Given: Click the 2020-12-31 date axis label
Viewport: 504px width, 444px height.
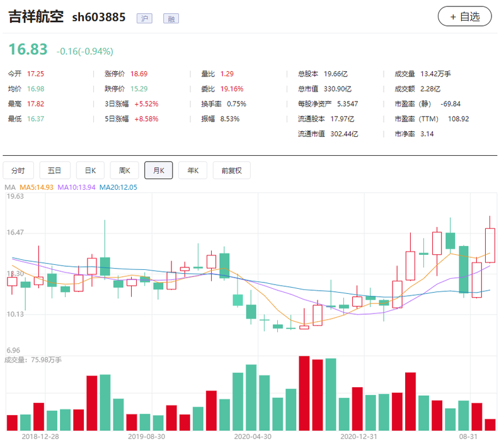Looking at the screenshot, I should click(x=358, y=436).
